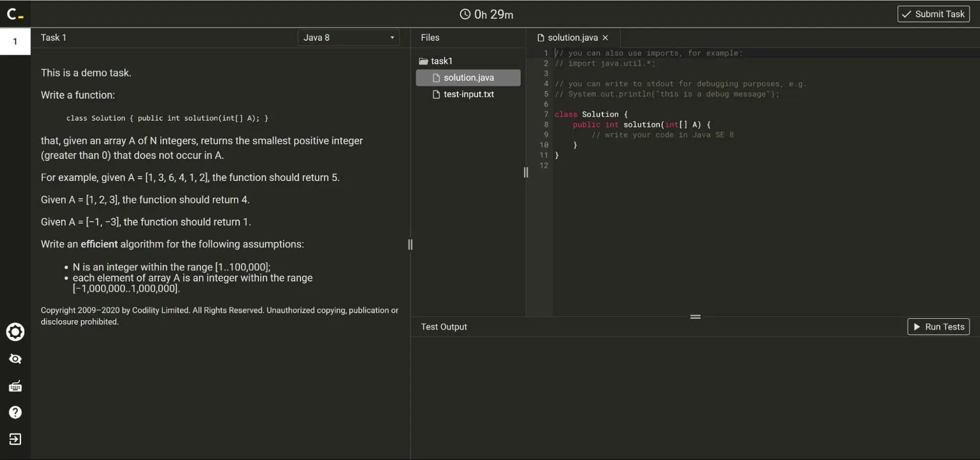Click the exit session arrow icon
980x460 pixels.
click(x=15, y=439)
